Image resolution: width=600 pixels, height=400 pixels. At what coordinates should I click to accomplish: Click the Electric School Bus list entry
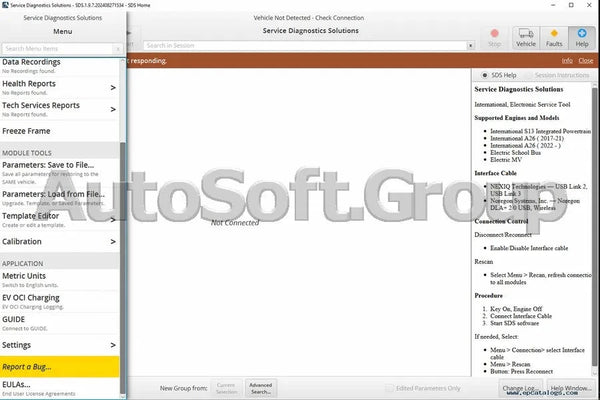tap(515, 152)
